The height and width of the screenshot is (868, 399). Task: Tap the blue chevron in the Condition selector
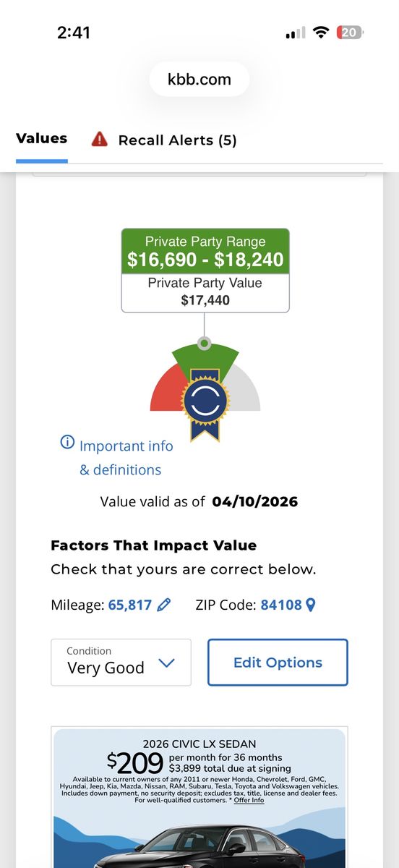coord(166,663)
